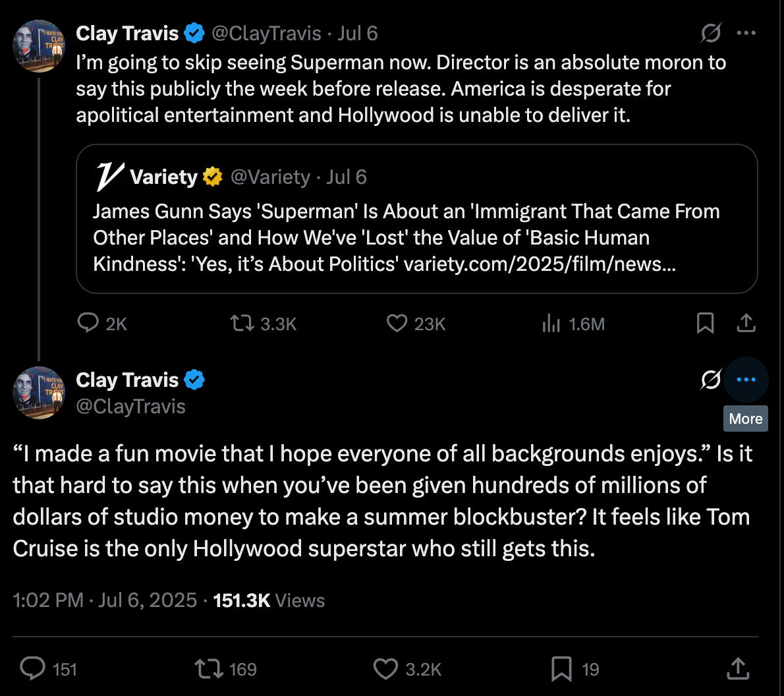
Task: Bookmark the reply tweet showing 19 bookmarks
Action: click(x=561, y=668)
